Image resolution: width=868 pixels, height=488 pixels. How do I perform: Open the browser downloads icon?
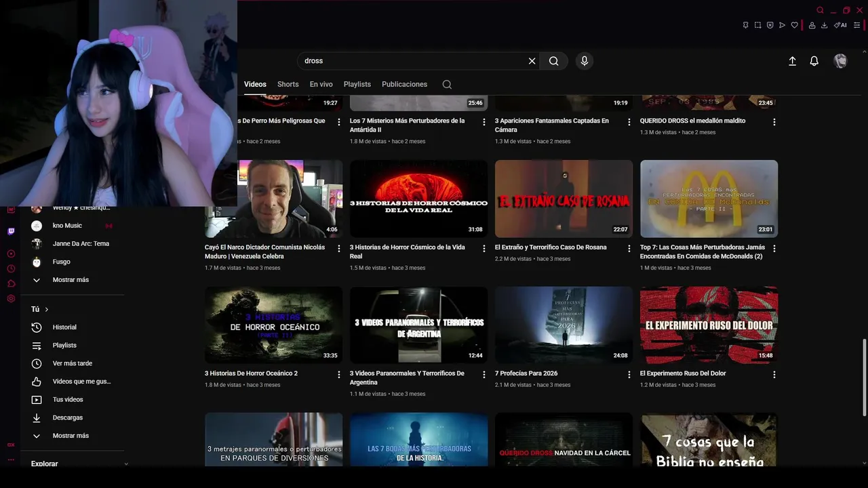pyautogui.click(x=824, y=25)
